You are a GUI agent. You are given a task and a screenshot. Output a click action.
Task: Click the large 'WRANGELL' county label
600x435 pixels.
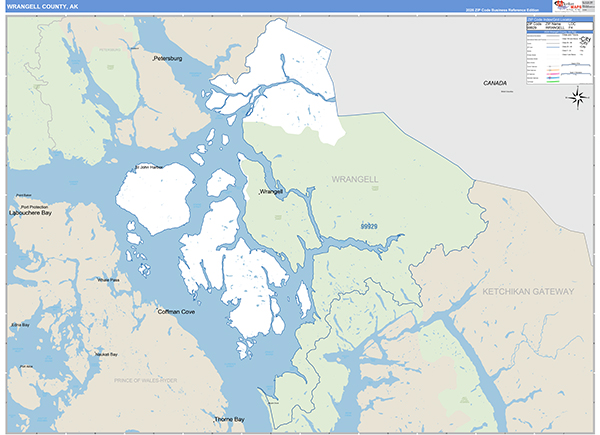click(355, 179)
